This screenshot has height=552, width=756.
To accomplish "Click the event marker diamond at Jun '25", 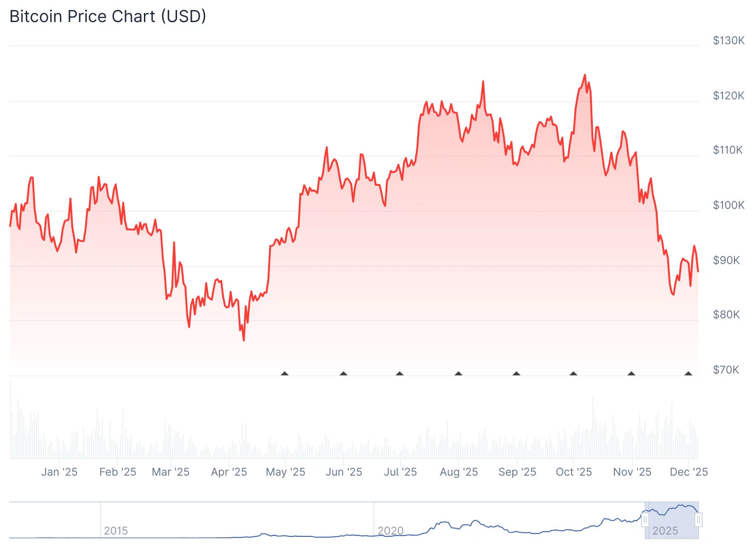I will pos(344,374).
